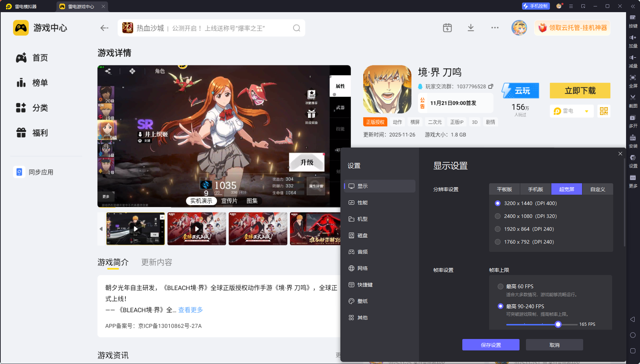Expand the 雷电 download source dropdown
Screen dimensions: 640x364
(x=572, y=111)
